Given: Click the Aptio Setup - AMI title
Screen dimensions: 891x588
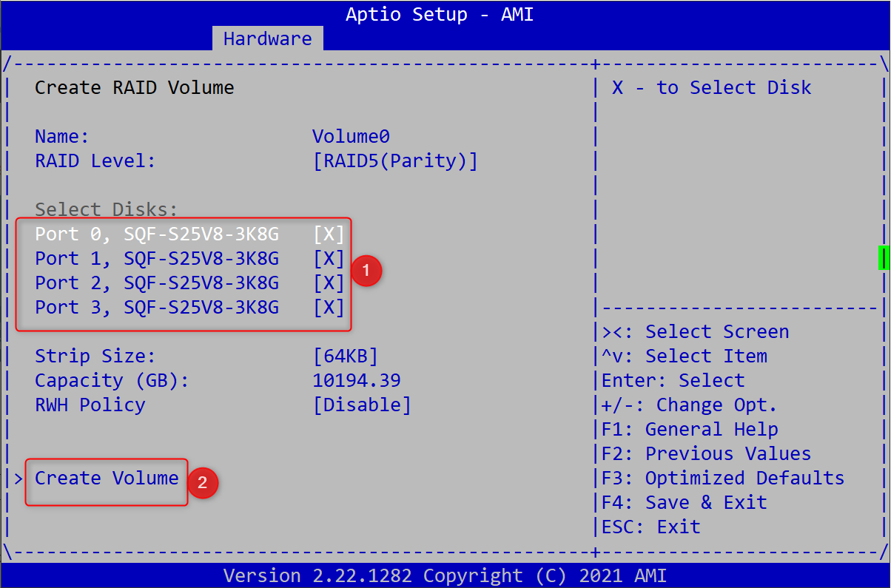Looking at the screenshot, I should tap(440, 14).
